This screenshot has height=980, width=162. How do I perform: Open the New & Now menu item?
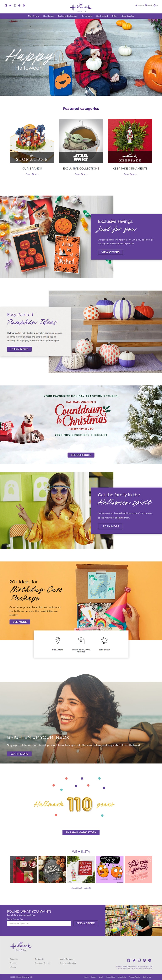pos(33,16)
